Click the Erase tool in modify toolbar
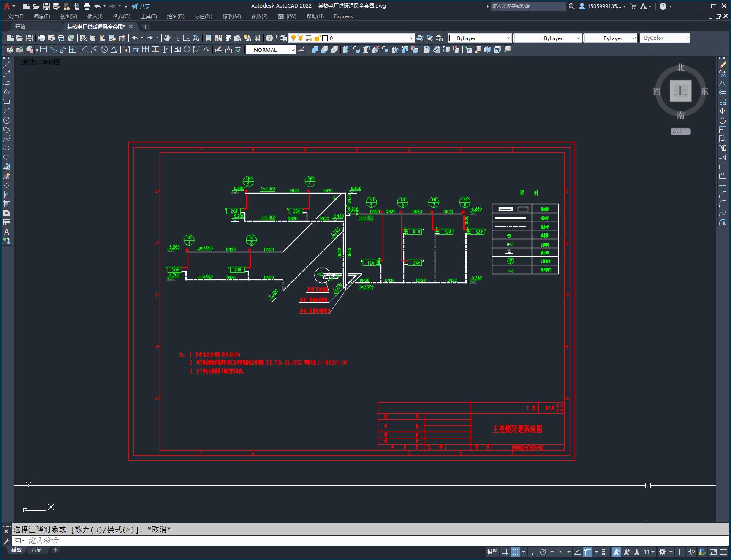The width and height of the screenshot is (731, 560). pyautogui.click(x=723, y=65)
